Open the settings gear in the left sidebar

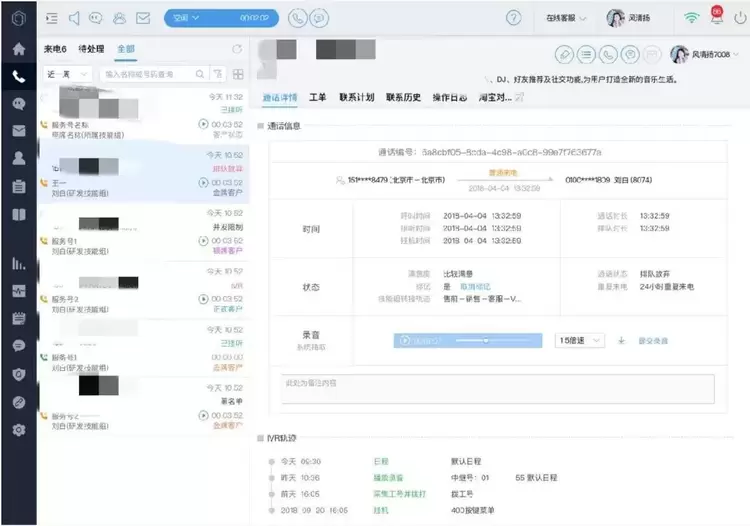point(18,429)
